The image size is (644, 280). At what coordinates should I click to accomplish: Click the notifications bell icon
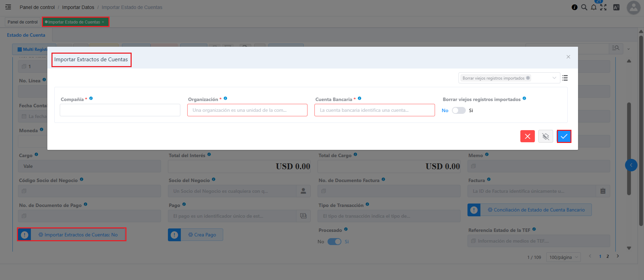click(594, 7)
